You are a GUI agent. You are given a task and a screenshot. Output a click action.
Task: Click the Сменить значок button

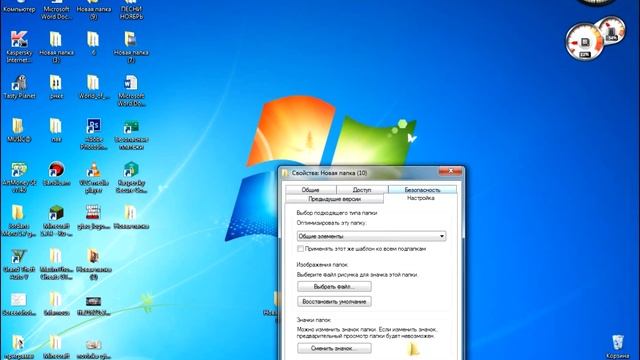334,349
